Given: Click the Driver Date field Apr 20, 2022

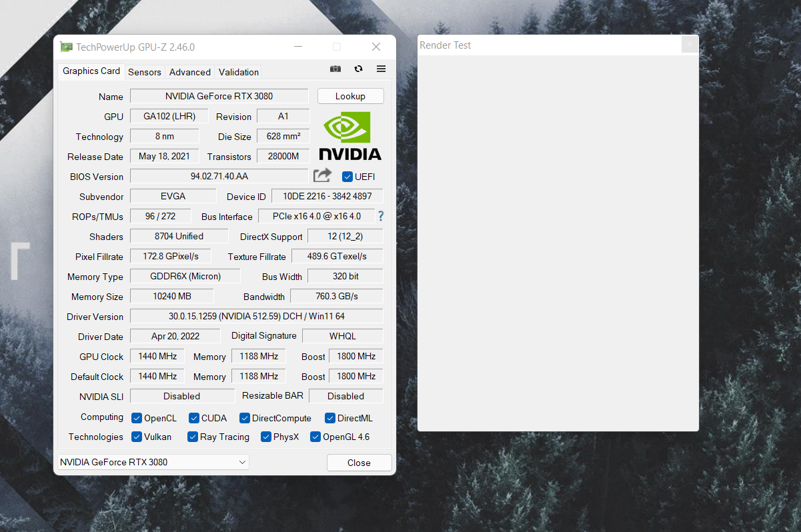Looking at the screenshot, I should pyautogui.click(x=175, y=336).
